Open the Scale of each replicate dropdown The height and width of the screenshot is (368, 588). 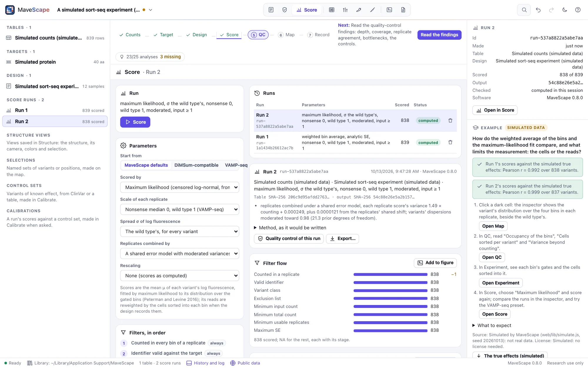pos(180,209)
